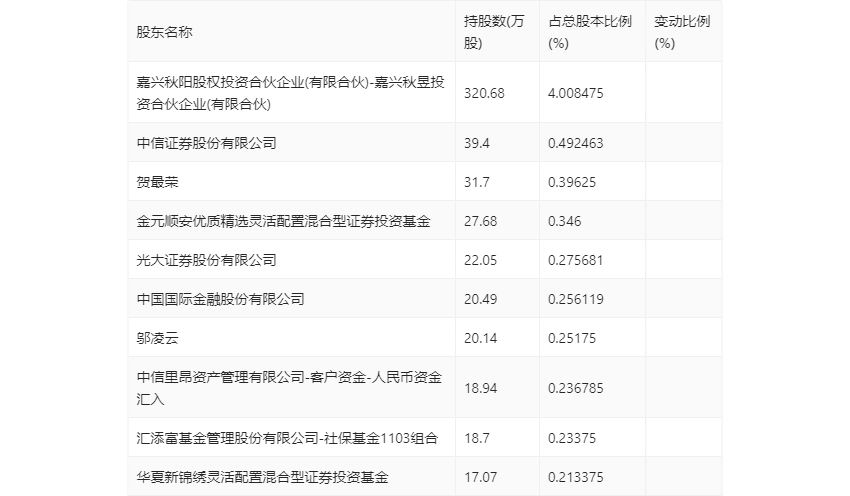Click holding value 17.07

(480, 477)
